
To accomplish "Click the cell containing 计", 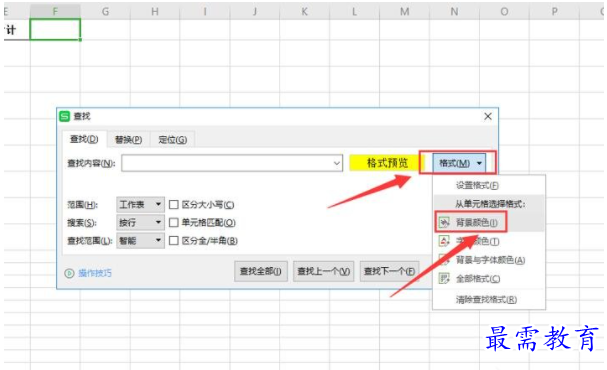I will 17,29.
